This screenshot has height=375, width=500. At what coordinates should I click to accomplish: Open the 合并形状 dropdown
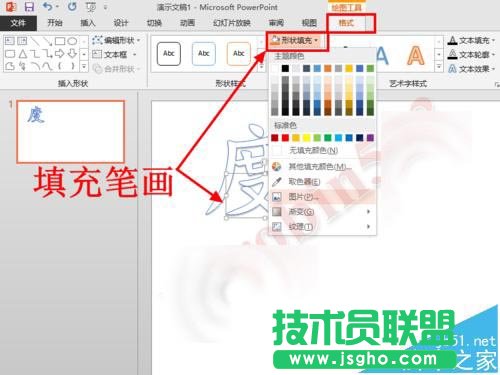pyautogui.click(x=116, y=69)
